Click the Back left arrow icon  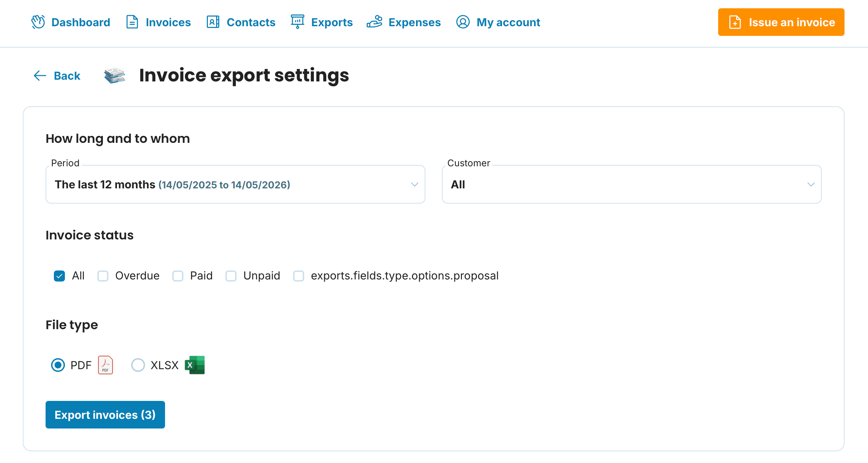point(40,76)
